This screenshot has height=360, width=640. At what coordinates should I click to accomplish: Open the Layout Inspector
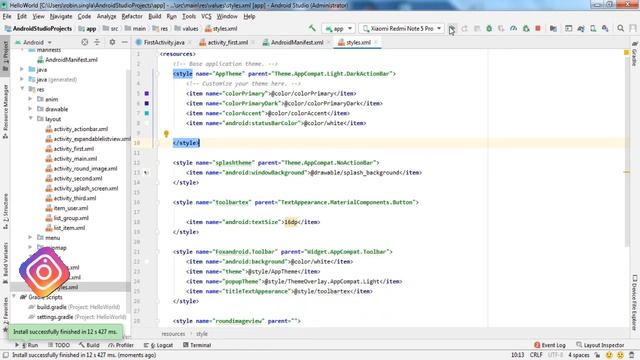tap(600, 345)
